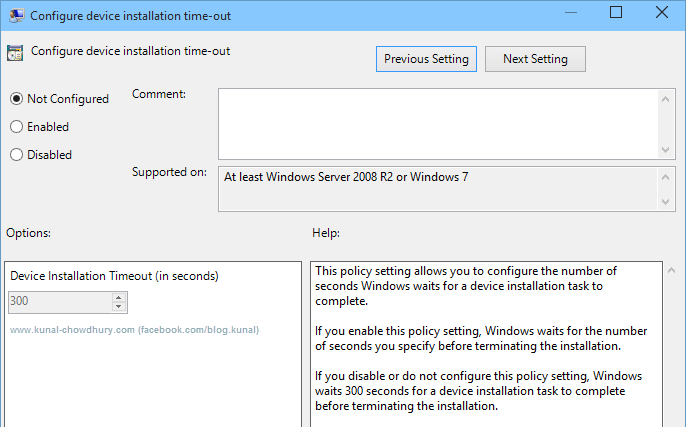The height and width of the screenshot is (427, 686).
Task: Close the Configure device installation time-out window
Action: [x=664, y=13]
